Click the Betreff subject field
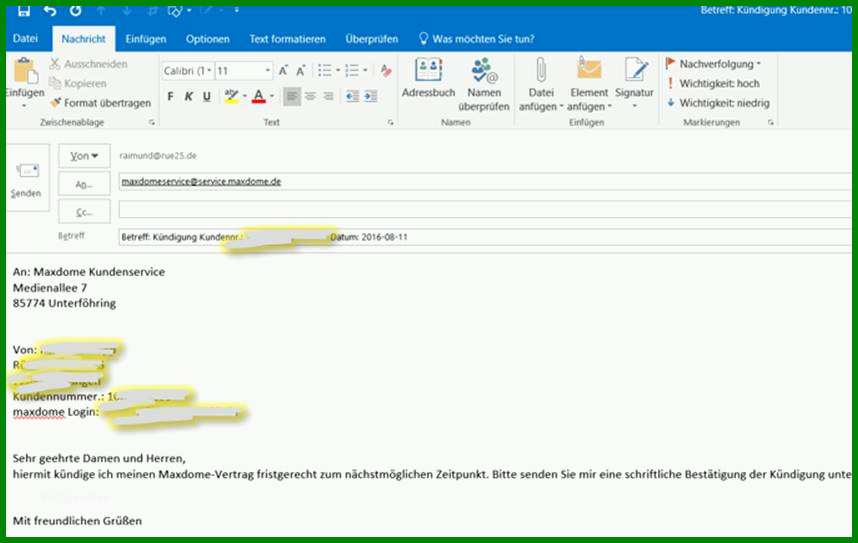The width and height of the screenshot is (858, 543). [x=485, y=237]
